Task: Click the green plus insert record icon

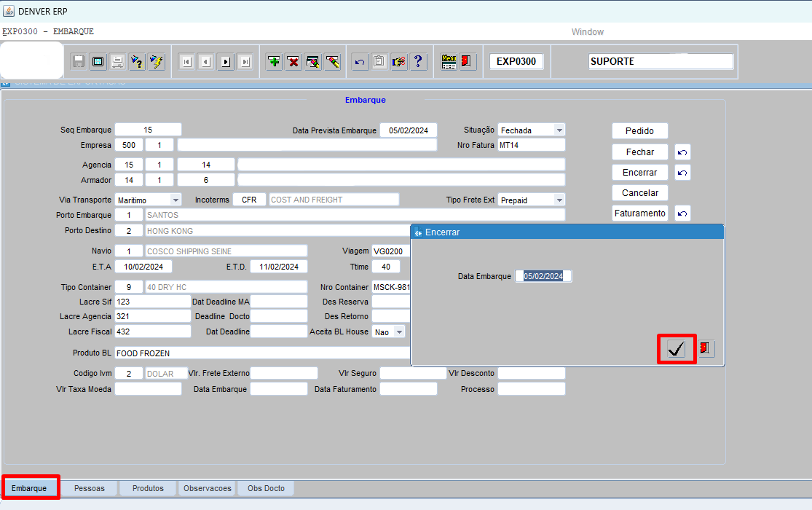Action: [x=275, y=62]
